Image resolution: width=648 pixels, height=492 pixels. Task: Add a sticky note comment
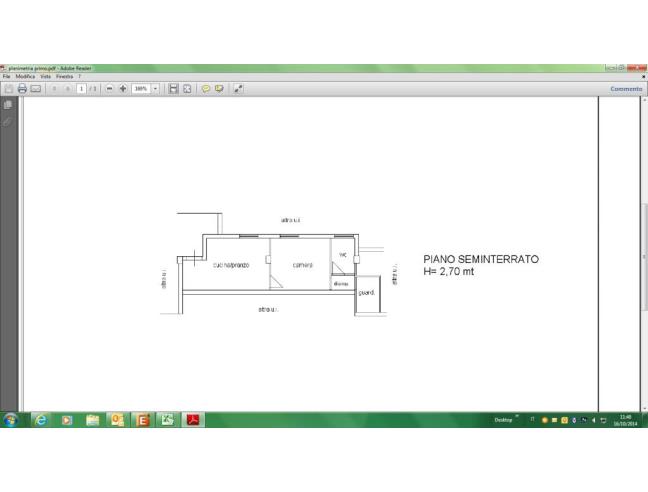tap(207, 88)
